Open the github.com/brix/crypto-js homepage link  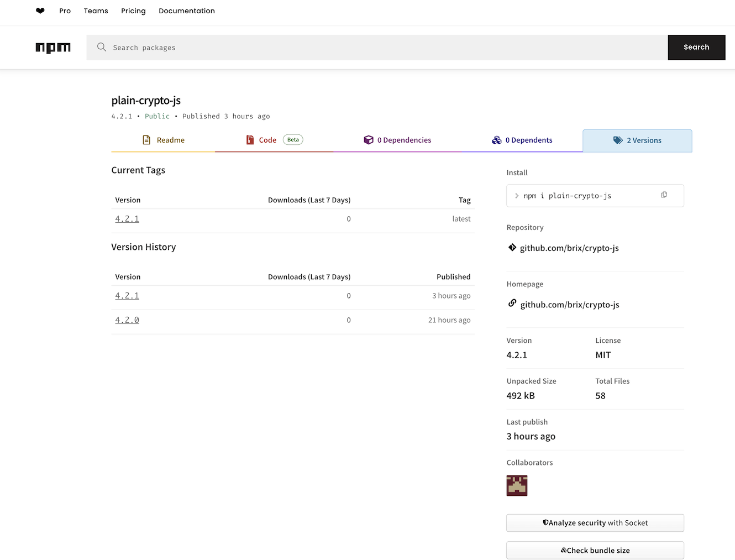click(x=570, y=305)
